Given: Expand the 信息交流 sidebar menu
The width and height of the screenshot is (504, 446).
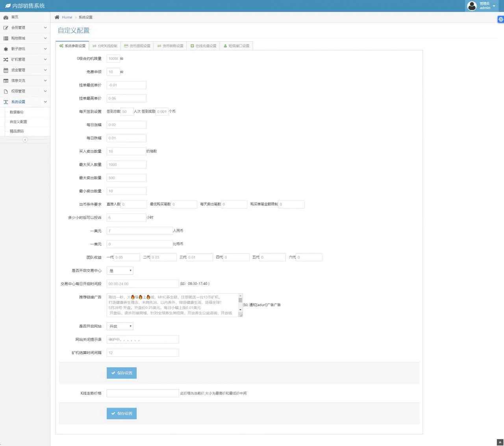Looking at the screenshot, I should click(25, 81).
